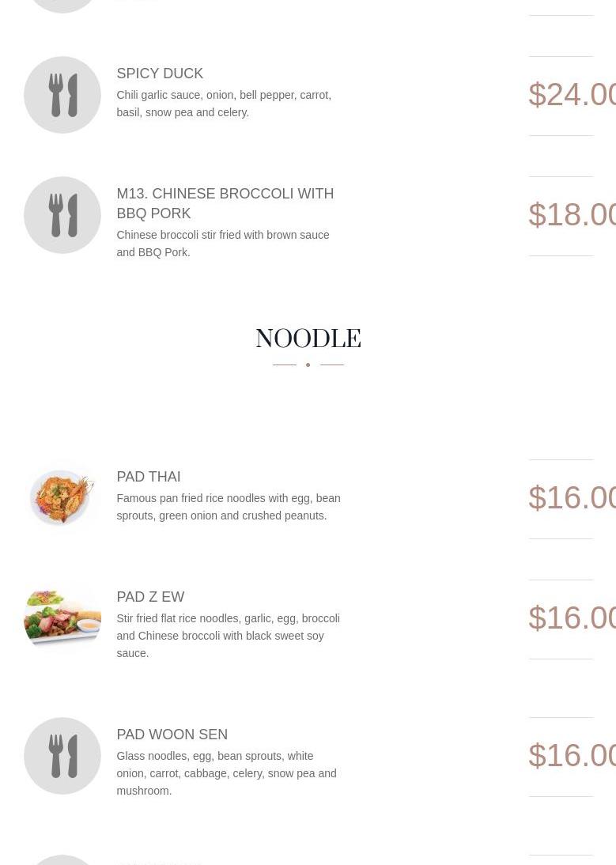Open the Pad Thai dish photo

(62, 498)
